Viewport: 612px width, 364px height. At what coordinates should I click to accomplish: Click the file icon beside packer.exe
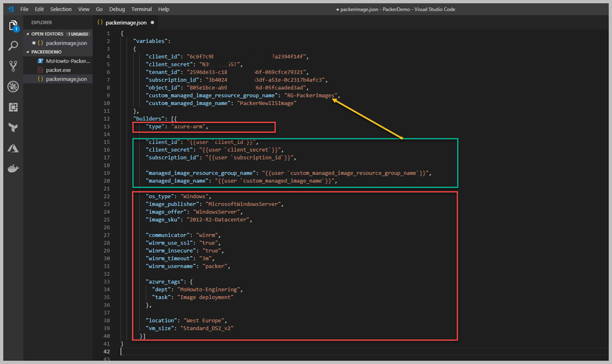41,70
